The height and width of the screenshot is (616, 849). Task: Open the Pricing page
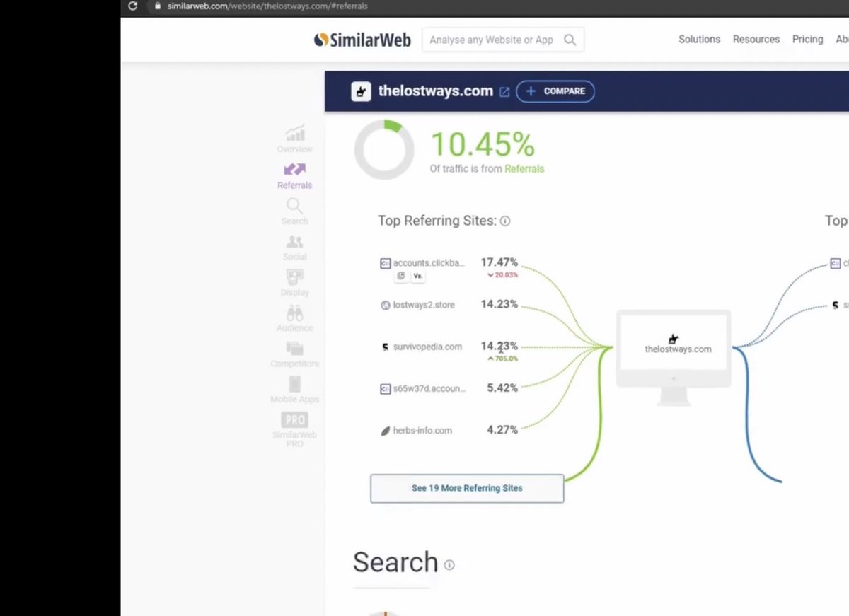(807, 40)
